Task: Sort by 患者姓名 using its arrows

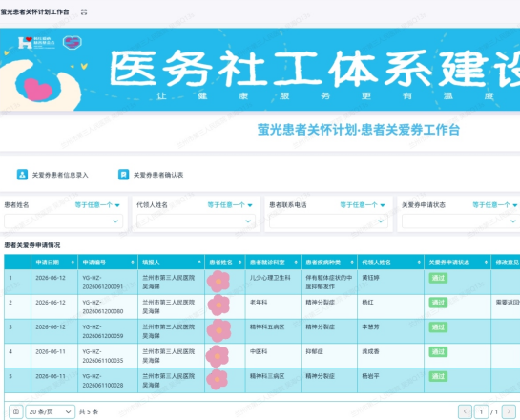Action: tap(240, 262)
